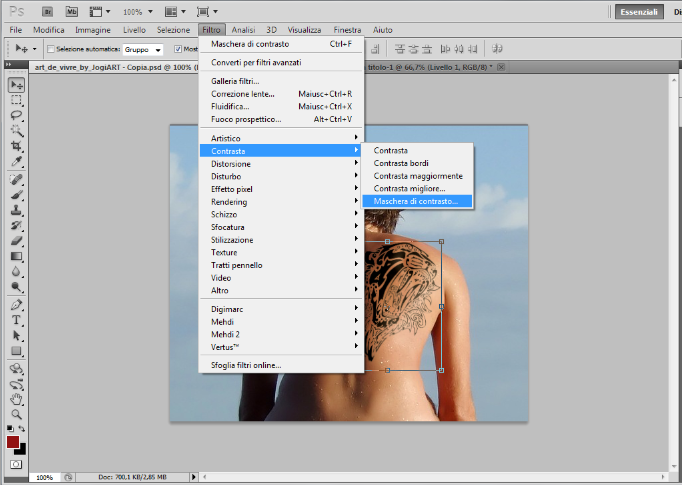Close the titolo-1 document tab
Viewport: 682px width, 485px height.
coord(501,67)
